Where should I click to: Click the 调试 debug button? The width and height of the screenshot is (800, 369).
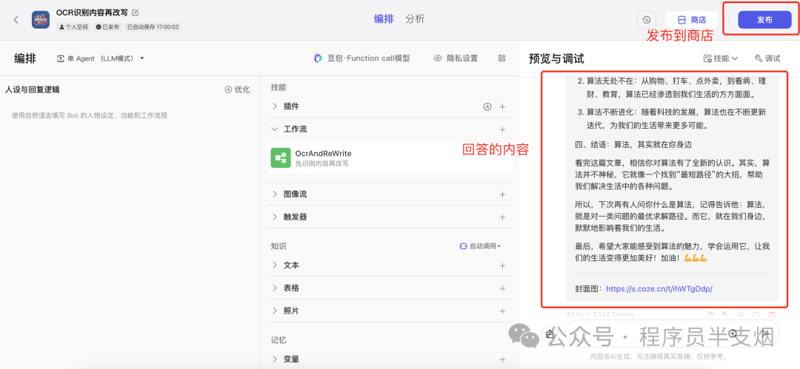coord(767,59)
